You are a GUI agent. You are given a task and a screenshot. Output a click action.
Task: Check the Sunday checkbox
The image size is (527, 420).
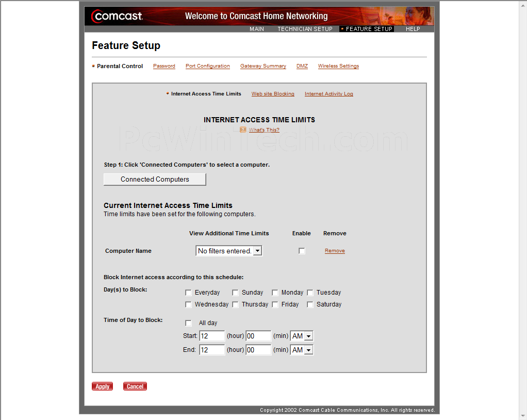(235, 293)
